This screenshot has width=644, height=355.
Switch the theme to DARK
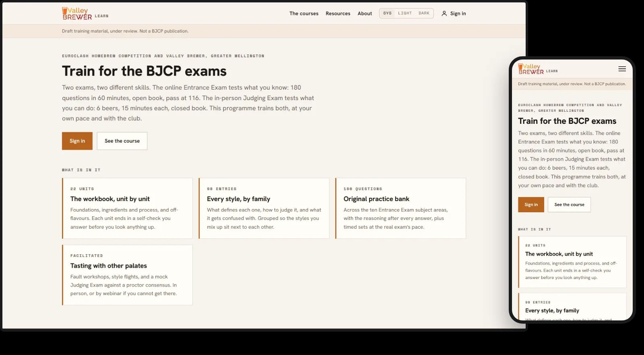pyautogui.click(x=424, y=13)
